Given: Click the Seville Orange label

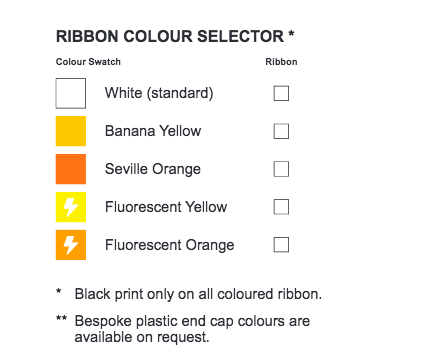Looking at the screenshot, I should click(153, 169).
